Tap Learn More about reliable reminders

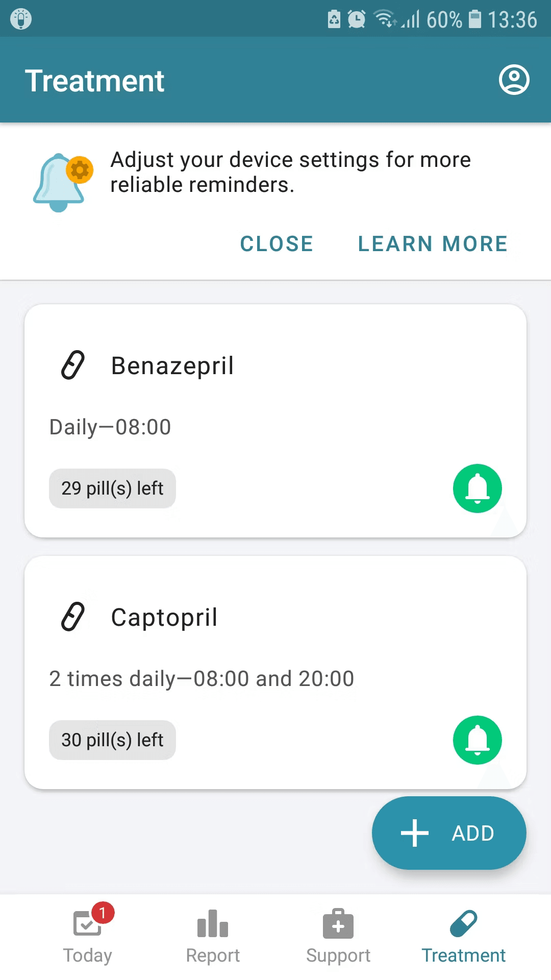pos(433,244)
